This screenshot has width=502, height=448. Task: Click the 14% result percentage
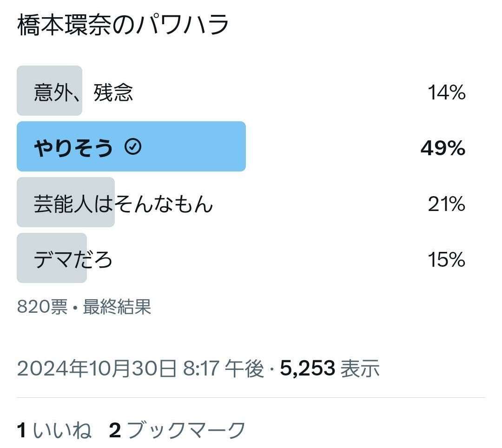click(x=447, y=92)
